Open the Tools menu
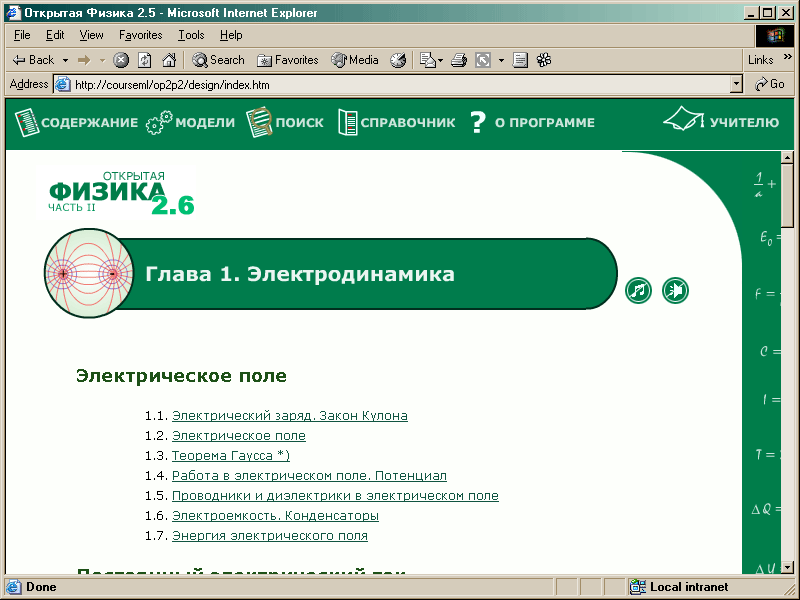This screenshot has height=600, width=800. (x=191, y=35)
